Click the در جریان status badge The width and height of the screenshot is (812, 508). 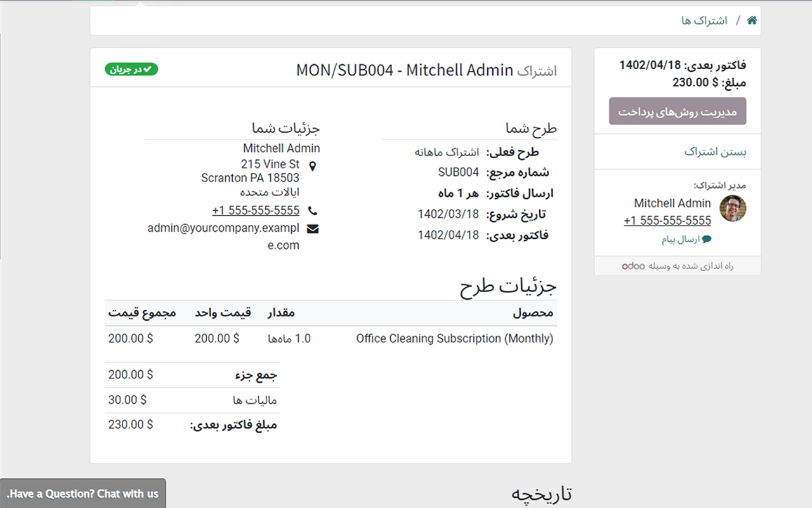[131, 70]
